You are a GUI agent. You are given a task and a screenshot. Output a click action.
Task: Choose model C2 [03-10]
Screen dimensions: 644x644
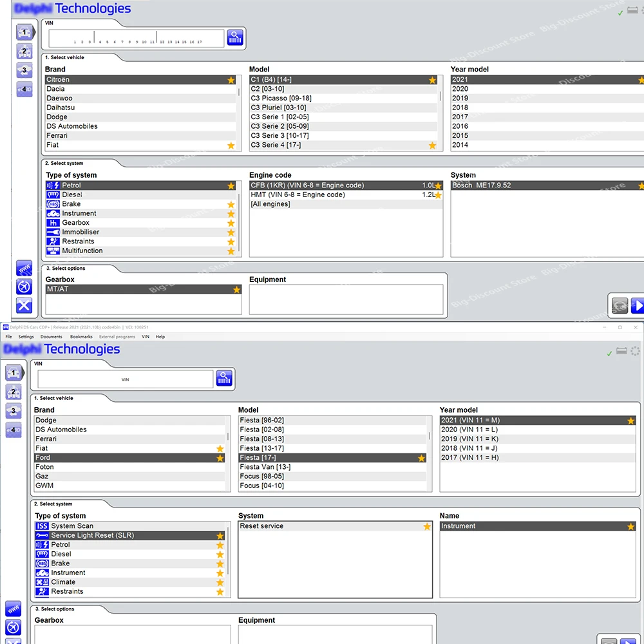click(x=344, y=89)
